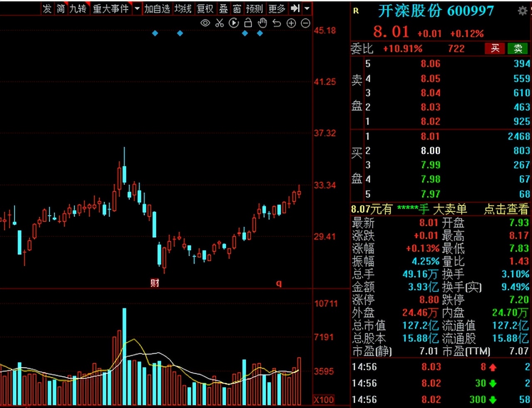
Task: Zoom in with the plus circle icon
Action: point(291,23)
